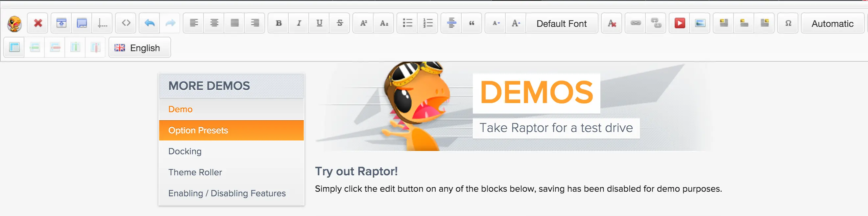Screen dimensions: 868x216
Task: Toggle bold formatting
Action: click(279, 23)
